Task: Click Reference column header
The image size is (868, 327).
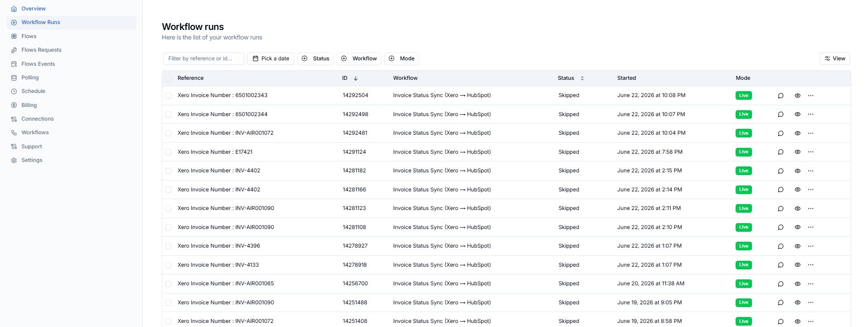Action: point(190,78)
